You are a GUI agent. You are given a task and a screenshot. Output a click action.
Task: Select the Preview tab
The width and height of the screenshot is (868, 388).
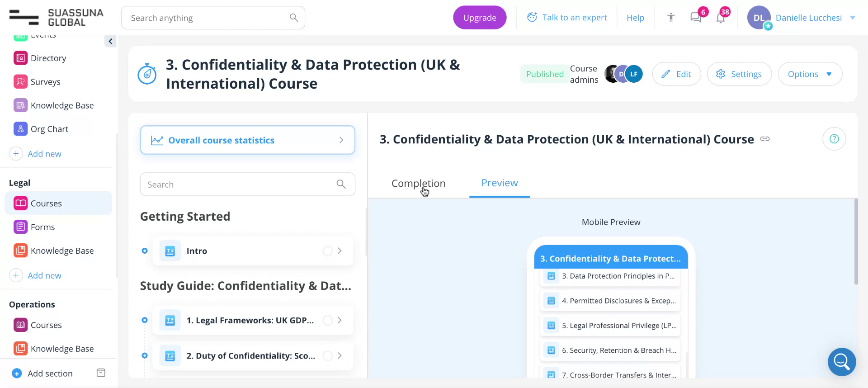[500, 183]
